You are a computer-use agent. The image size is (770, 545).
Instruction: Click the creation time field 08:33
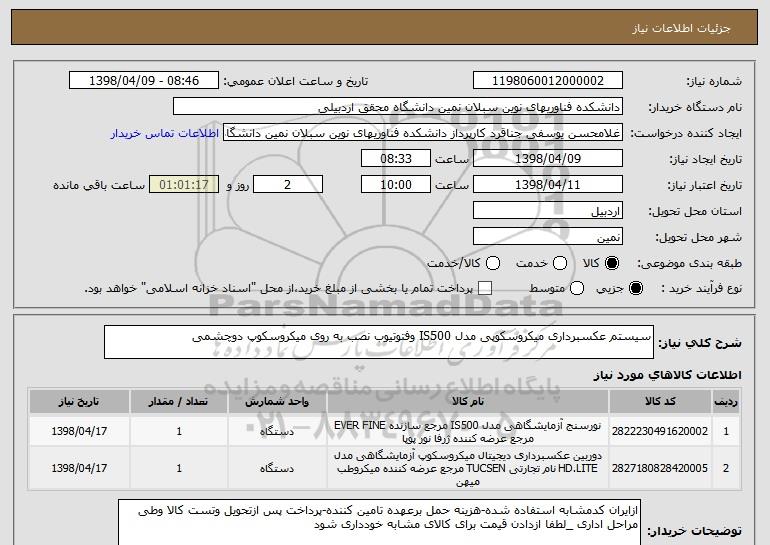(x=396, y=159)
